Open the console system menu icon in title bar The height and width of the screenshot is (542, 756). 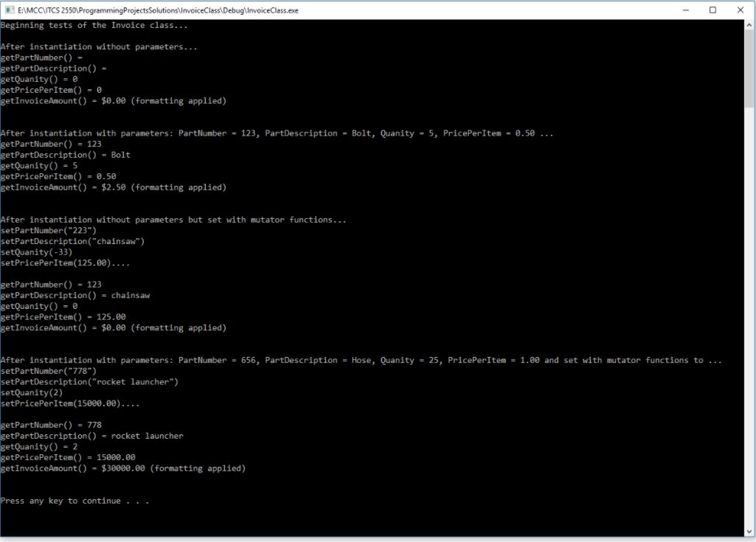point(9,10)
